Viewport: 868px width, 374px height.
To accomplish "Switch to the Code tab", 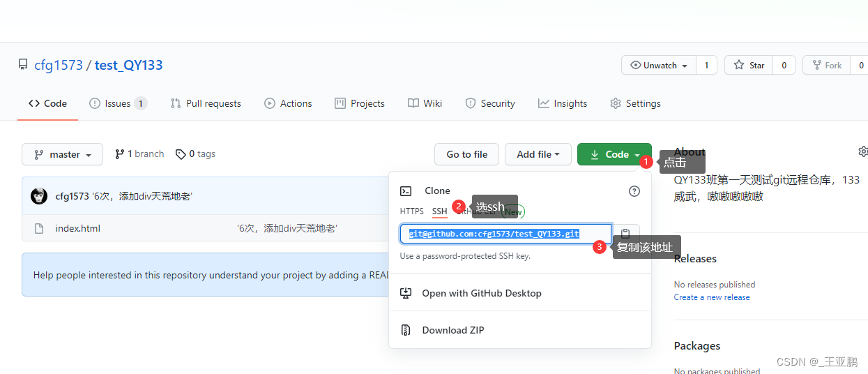I will coord(47,103).
